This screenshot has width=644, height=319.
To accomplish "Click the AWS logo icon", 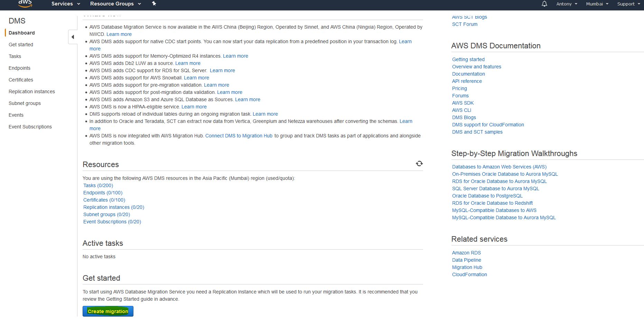I will 25,3.
